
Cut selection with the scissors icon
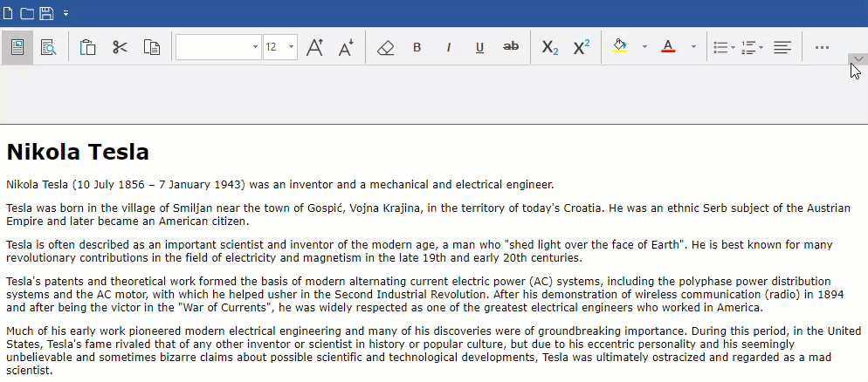(120, 47)
